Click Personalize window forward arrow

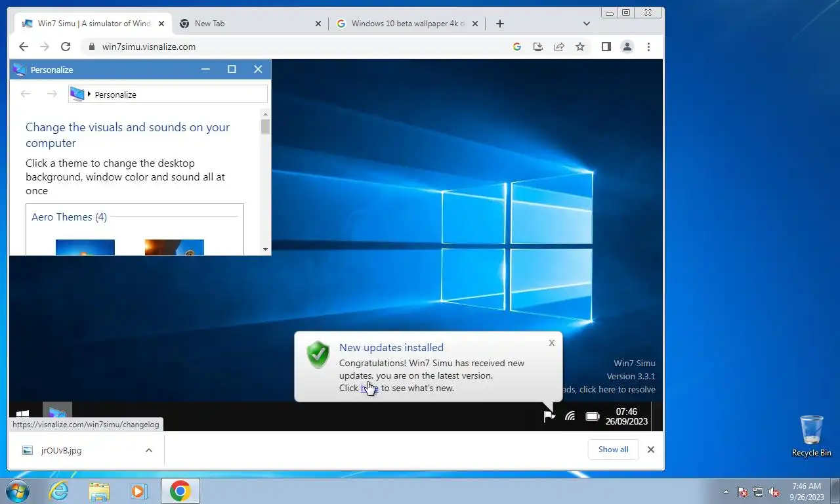point(52,94)
